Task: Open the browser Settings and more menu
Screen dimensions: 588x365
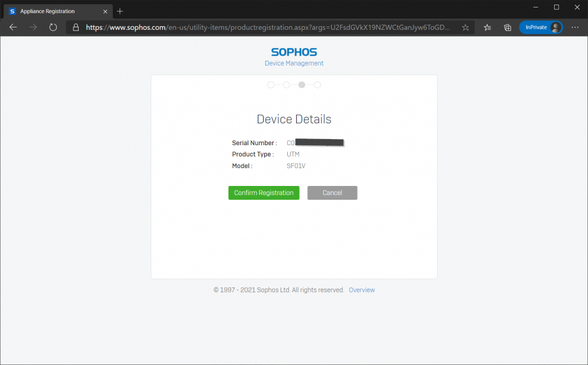Action: tap(575, 28)
